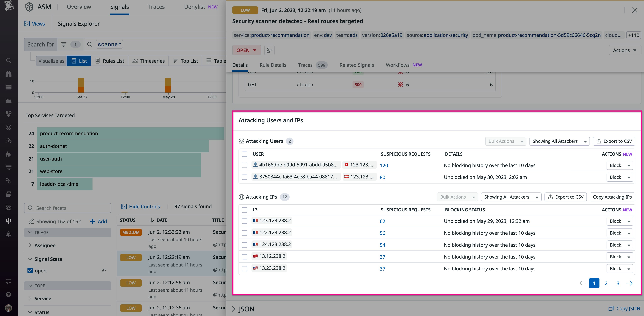The width and height of the screenshot is (644, 316).
Task: Open the OPEN status dropdown
Action: [x=246, y=50]
